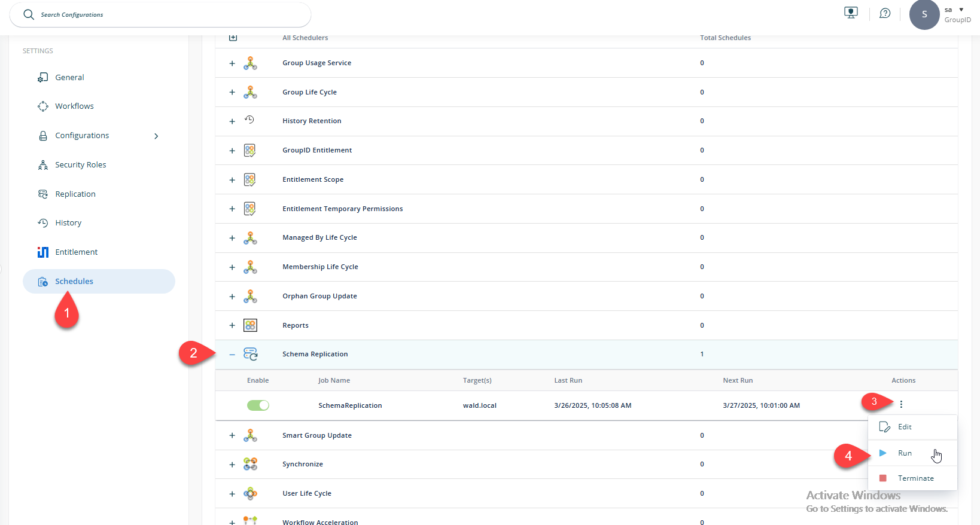Expand the History Retention row
This screenshot has width=980, height=525.
232,121
